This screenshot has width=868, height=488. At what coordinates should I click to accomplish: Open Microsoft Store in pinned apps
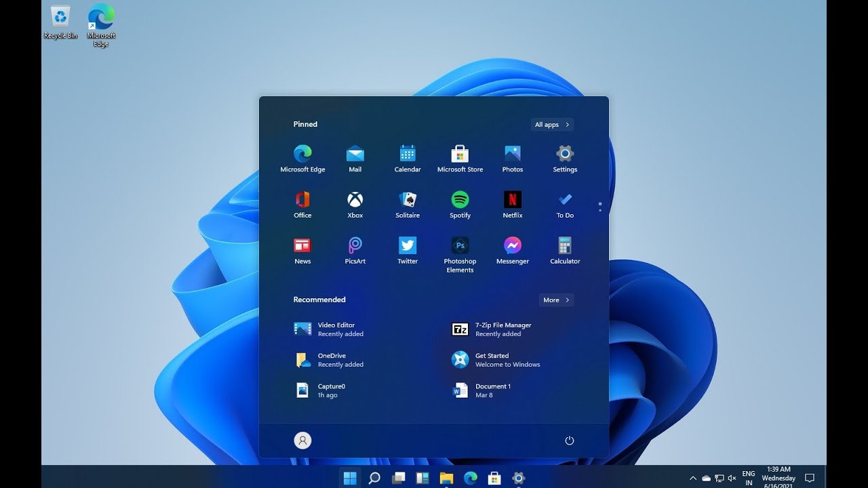(x=460, y=159)
